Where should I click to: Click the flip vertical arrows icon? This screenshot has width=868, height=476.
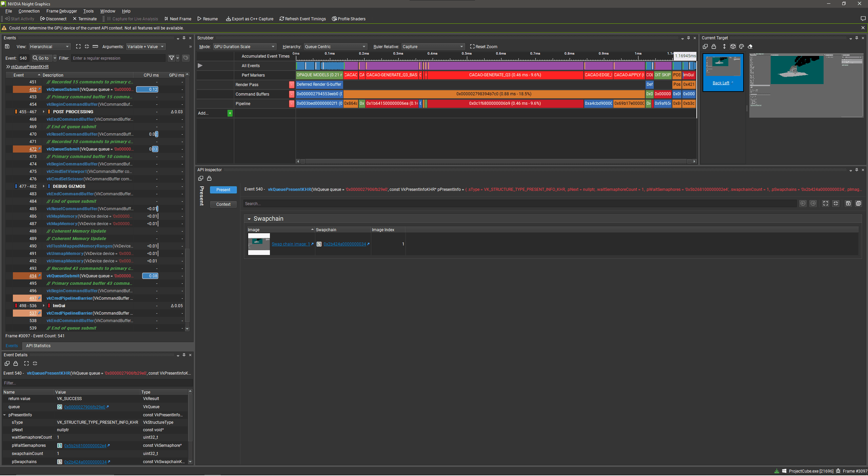pyautogui.click(x=724, y=46)
